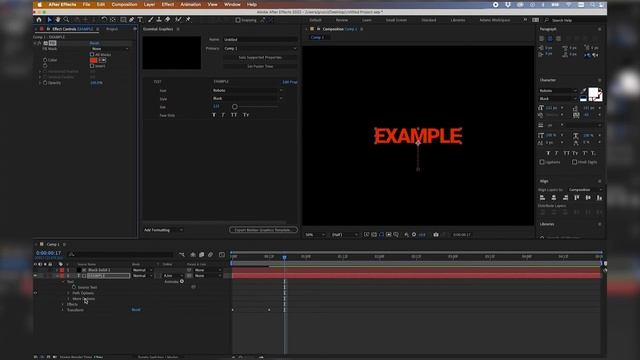Click the Home icon in the toolbar
This screenshot has height=360, width=640.
coord(39,20)
